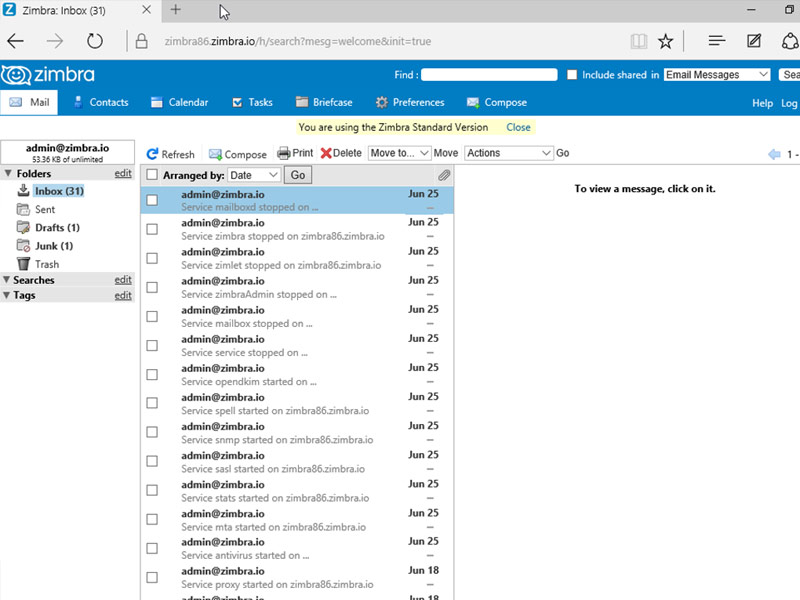Click the padlock site info icon
The width and height of the screenshot is (800, 600).
coord(141,41)
